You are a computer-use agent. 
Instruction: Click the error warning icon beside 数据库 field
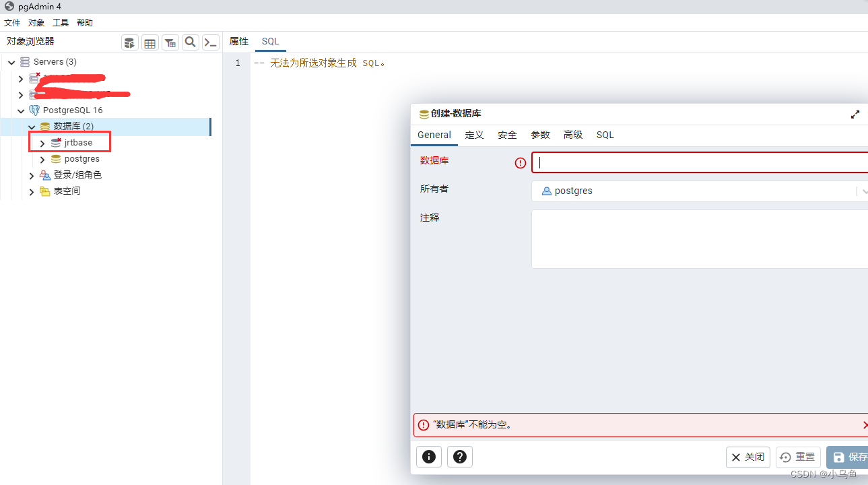[x=520, y=163]
